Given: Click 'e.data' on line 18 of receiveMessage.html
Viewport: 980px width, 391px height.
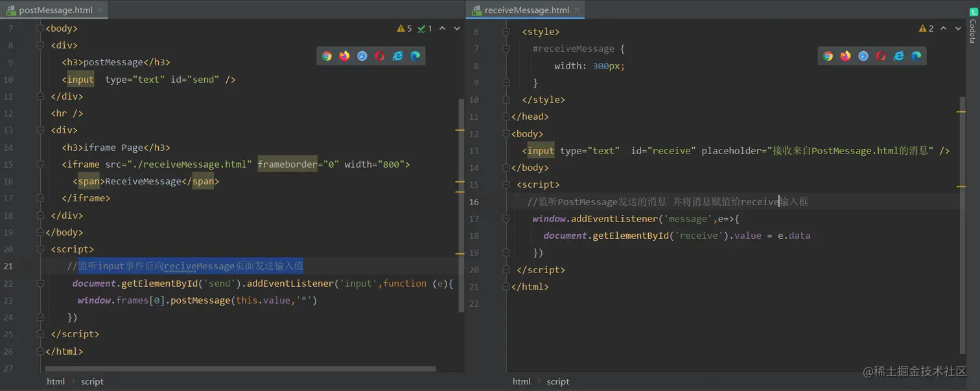Looking at the screenshot, I should [x=794, y=236].
